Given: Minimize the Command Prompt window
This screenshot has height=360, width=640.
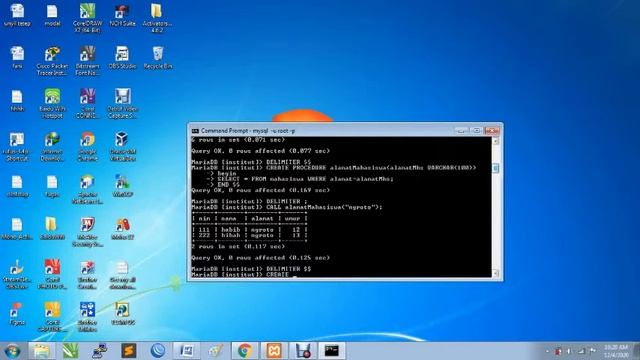Looking at the screenshot, I should tap(461, 131).
